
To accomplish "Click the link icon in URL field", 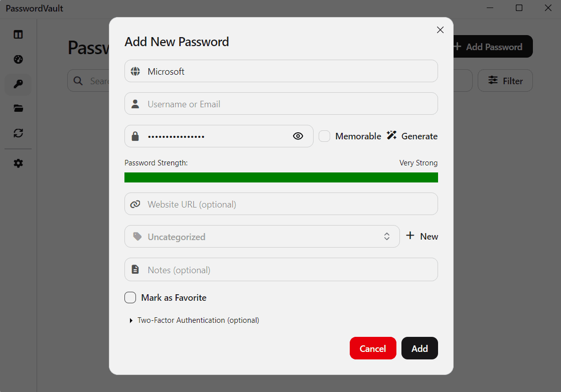I will pos(135,204).
